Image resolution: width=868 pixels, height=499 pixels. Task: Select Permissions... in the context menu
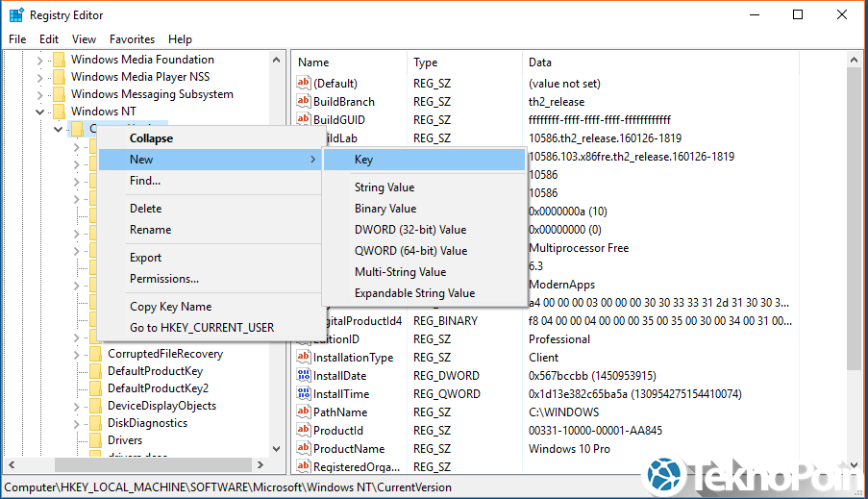point(210,279)
